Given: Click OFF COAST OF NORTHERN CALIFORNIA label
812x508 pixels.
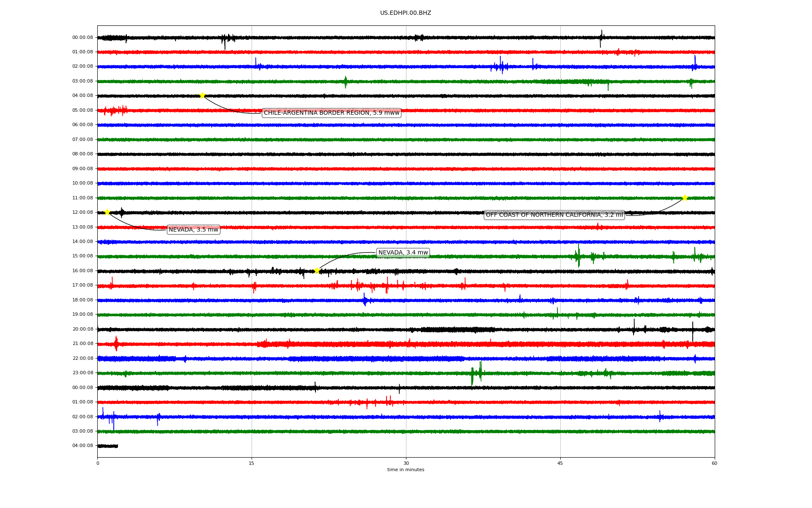Looking at the screenshot, I should pyautogui.click(x=554, y=215).
